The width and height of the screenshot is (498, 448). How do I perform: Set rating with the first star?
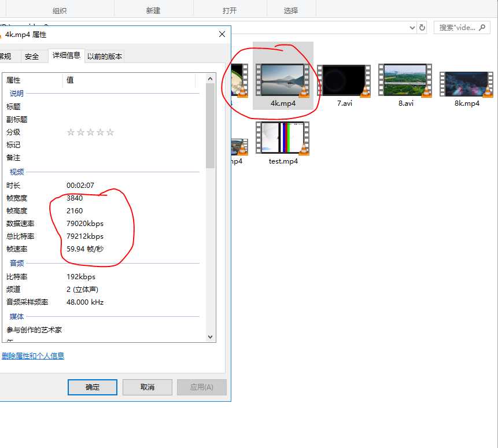(71, 132)
